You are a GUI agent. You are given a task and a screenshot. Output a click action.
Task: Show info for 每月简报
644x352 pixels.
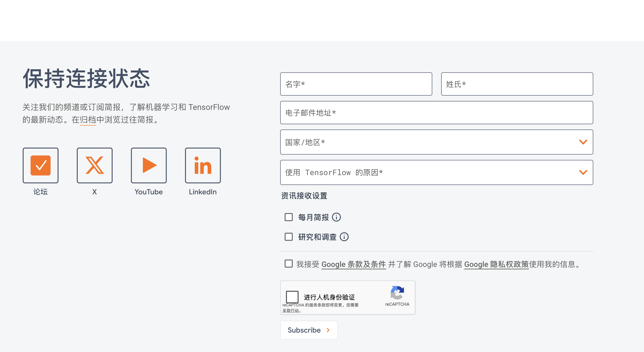coord(336,217)
